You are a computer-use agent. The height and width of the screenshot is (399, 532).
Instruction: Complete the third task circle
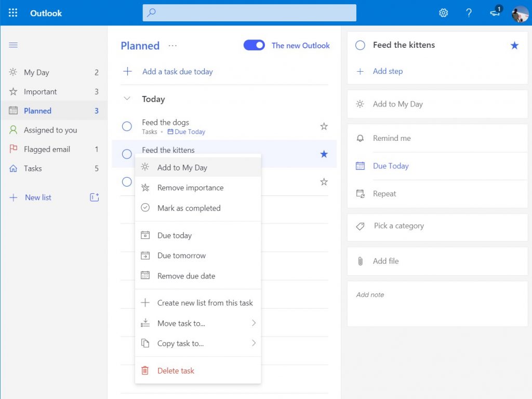[x=127, y=182]
